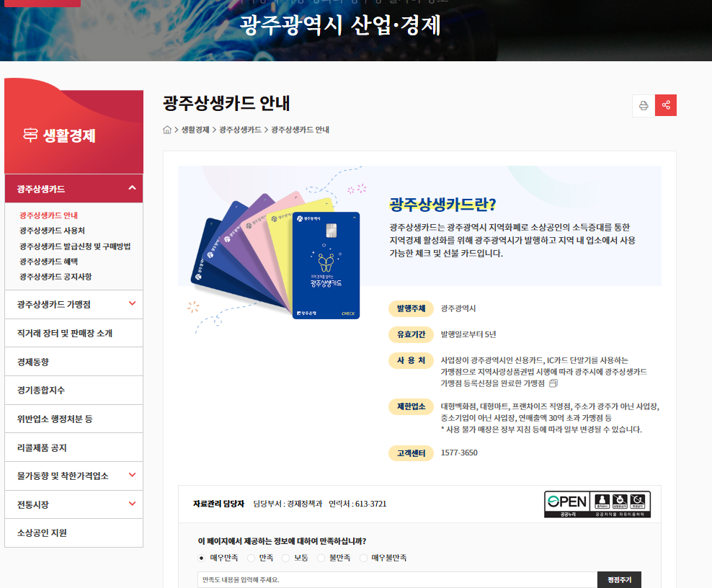Click the customer center number 1577-3650
The width and height of the screenshot is (712, 588).
459,453
